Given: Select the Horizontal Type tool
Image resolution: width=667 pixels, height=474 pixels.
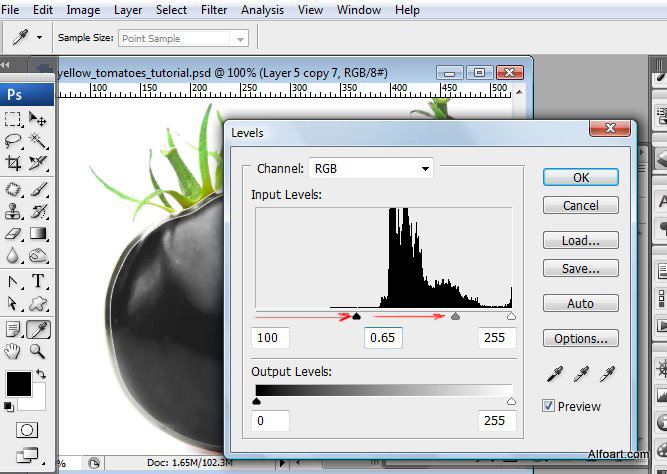Looking at the screenshot, I should tap(38, 281).
